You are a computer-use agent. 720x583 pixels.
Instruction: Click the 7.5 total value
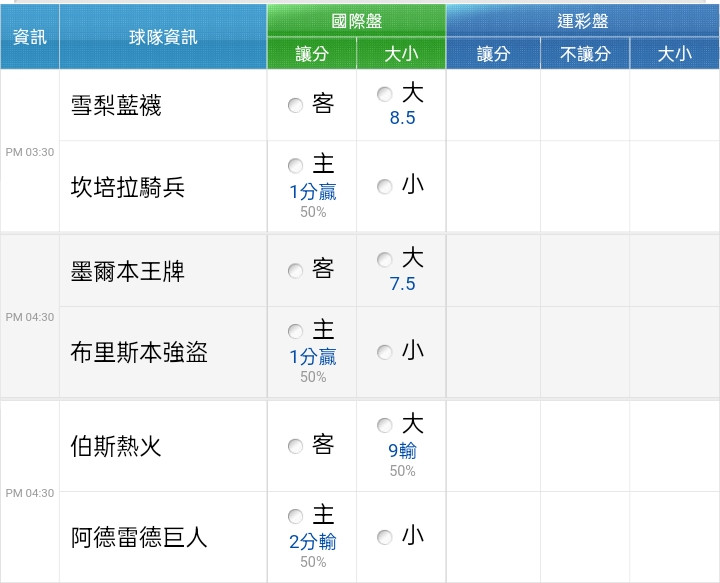[x=402, y=284]
